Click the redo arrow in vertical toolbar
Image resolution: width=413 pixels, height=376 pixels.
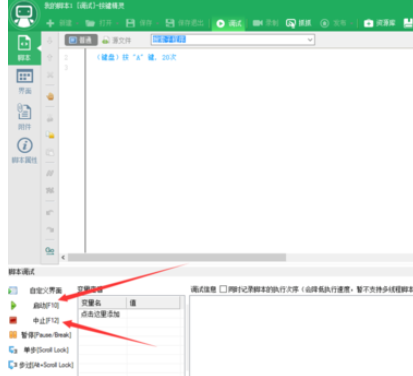click(50, 229)
